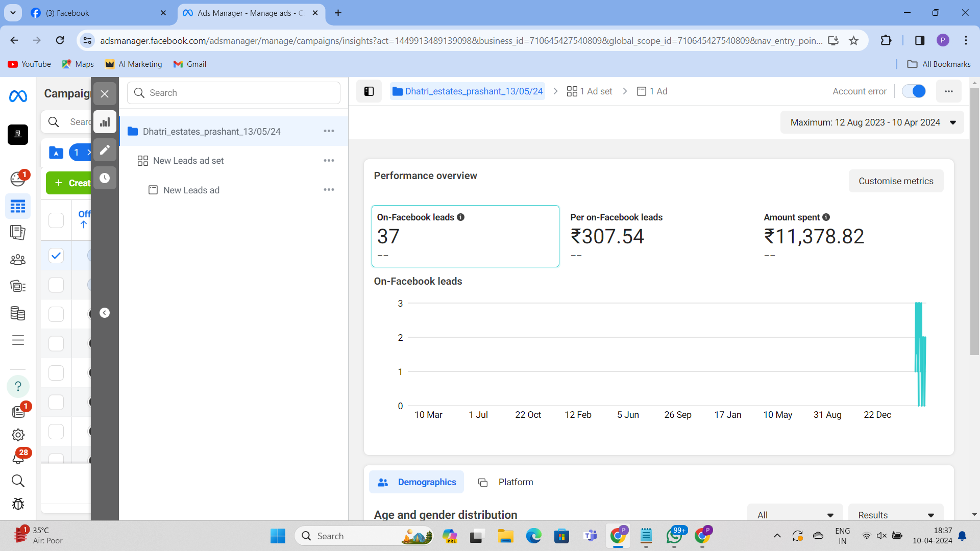Click the Dhatri_estates_prashant_13/05/24 breadcrumb link
Screen dimensions: 980x551
click(473, 91)
